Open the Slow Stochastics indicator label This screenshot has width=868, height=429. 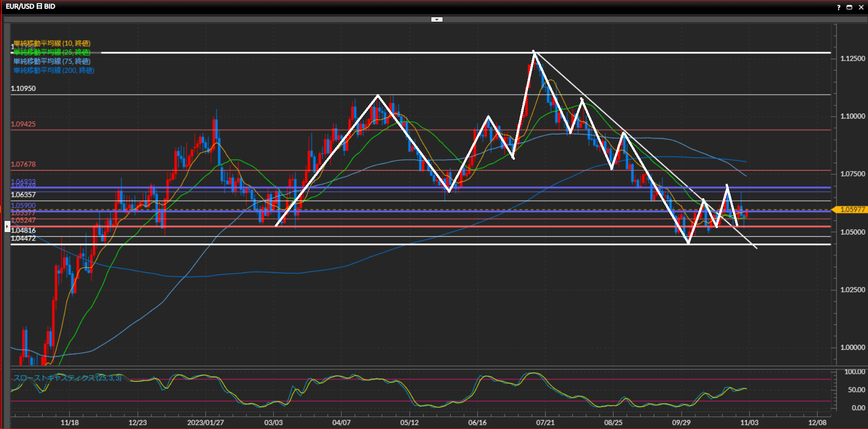tap(67, 378)
